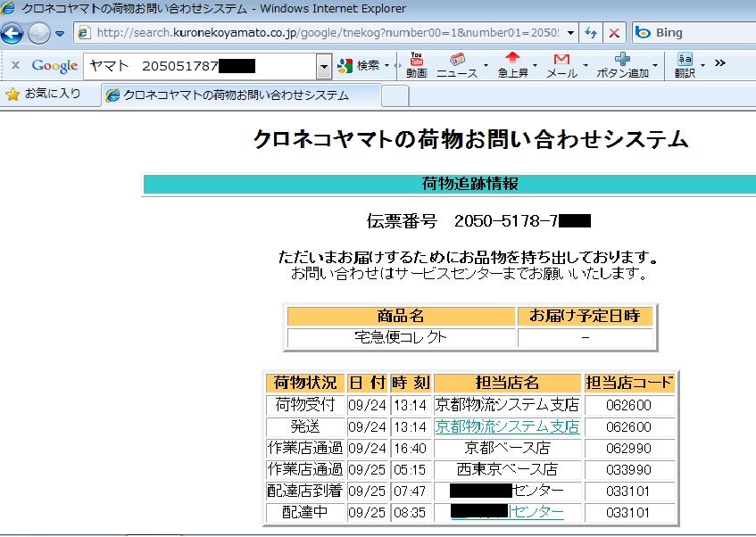Image resolution: width=756 pixels, height=537 pixels.
Task: Click the Google Toolbar search field
Action: coord(202,66)
